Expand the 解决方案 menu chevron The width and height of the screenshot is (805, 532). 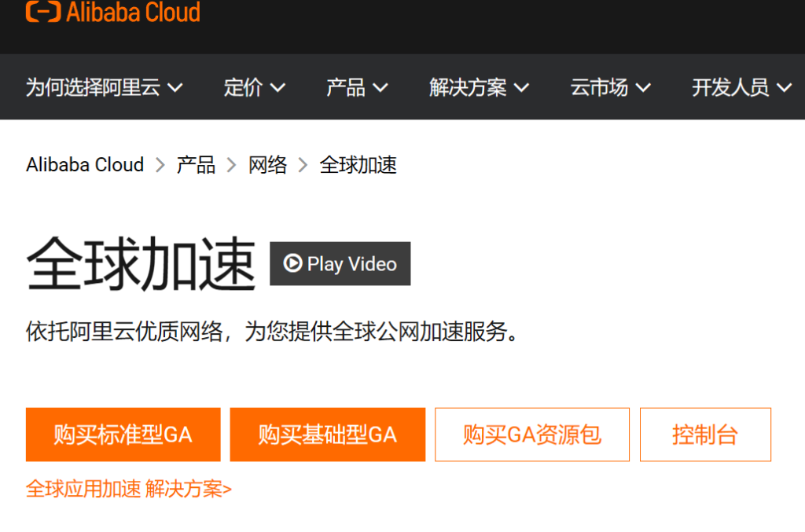(522, 88)
